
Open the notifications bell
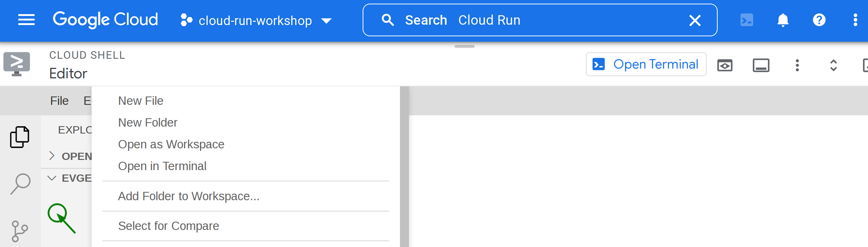tap(783, 20)
